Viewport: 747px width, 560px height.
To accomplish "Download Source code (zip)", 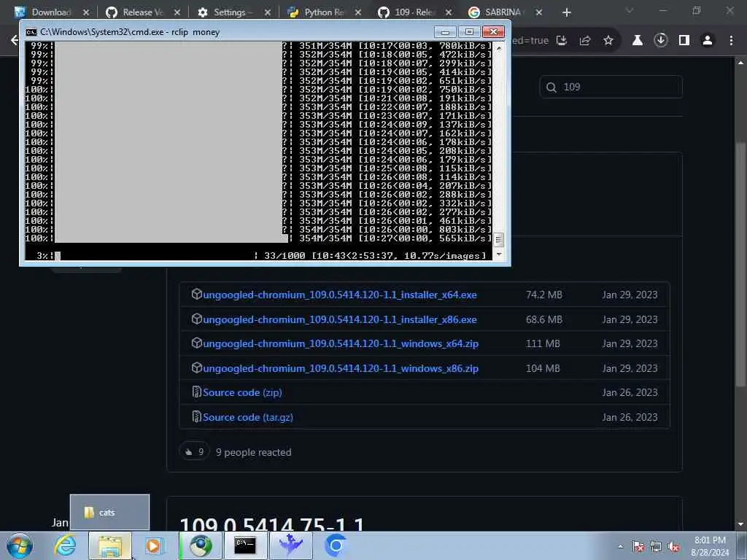I will click(242, 392).
